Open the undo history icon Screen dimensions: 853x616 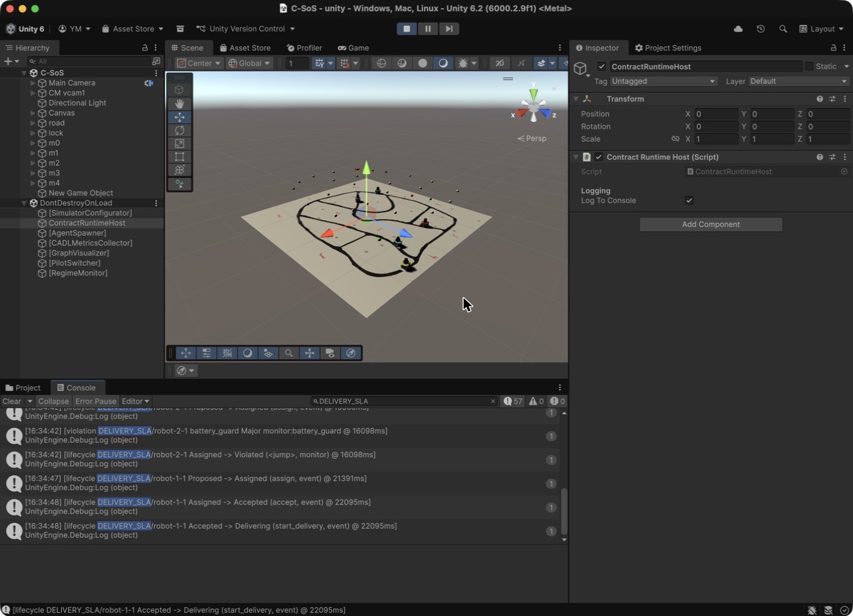(x=760, y=29)
